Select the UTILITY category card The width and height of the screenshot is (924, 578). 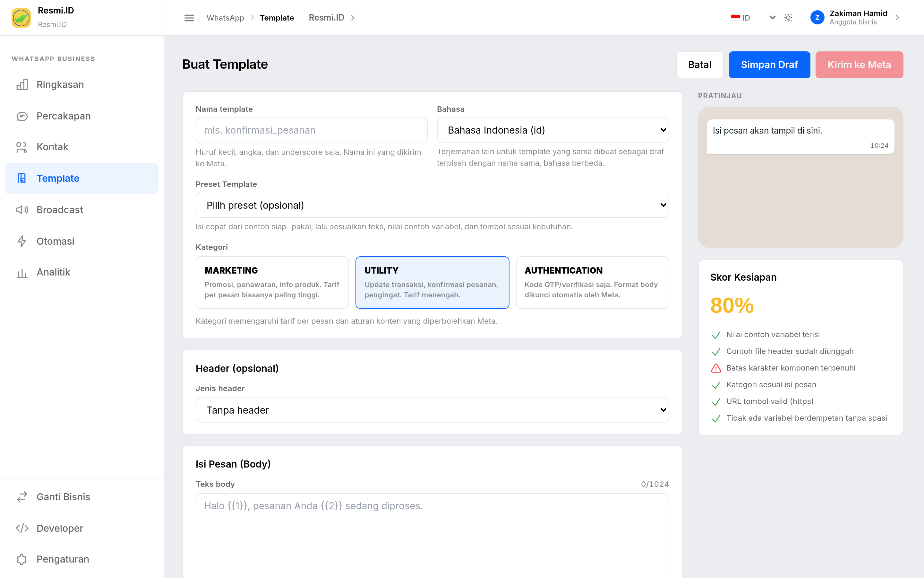click(432, 283)
